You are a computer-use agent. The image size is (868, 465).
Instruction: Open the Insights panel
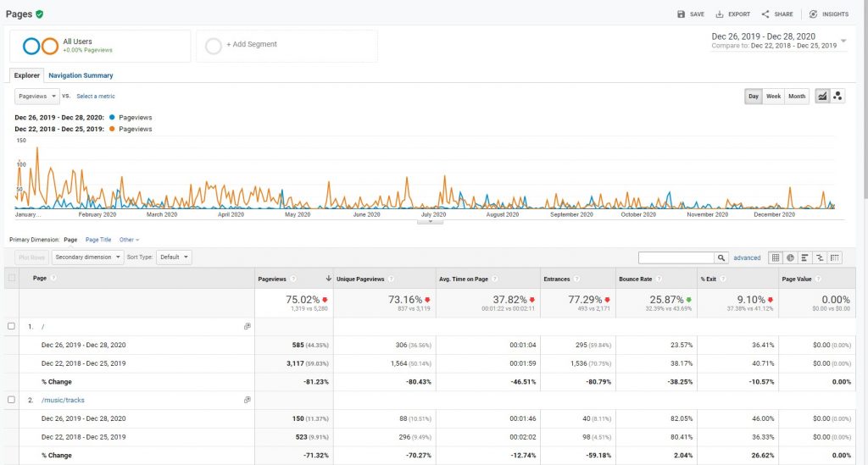coord(829,14)
